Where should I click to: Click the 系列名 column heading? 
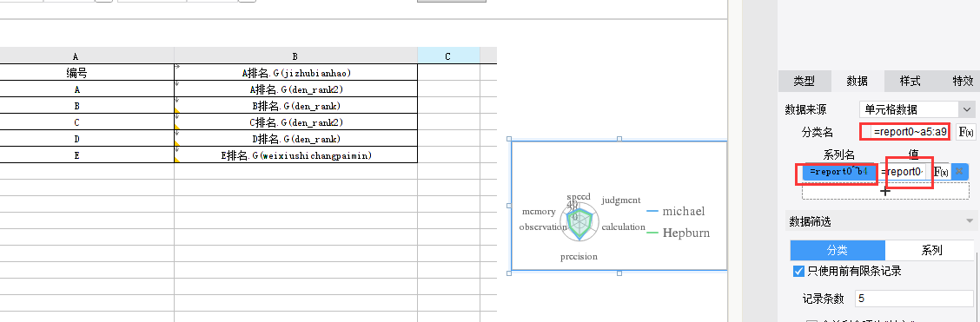click(x=838, y=154)
